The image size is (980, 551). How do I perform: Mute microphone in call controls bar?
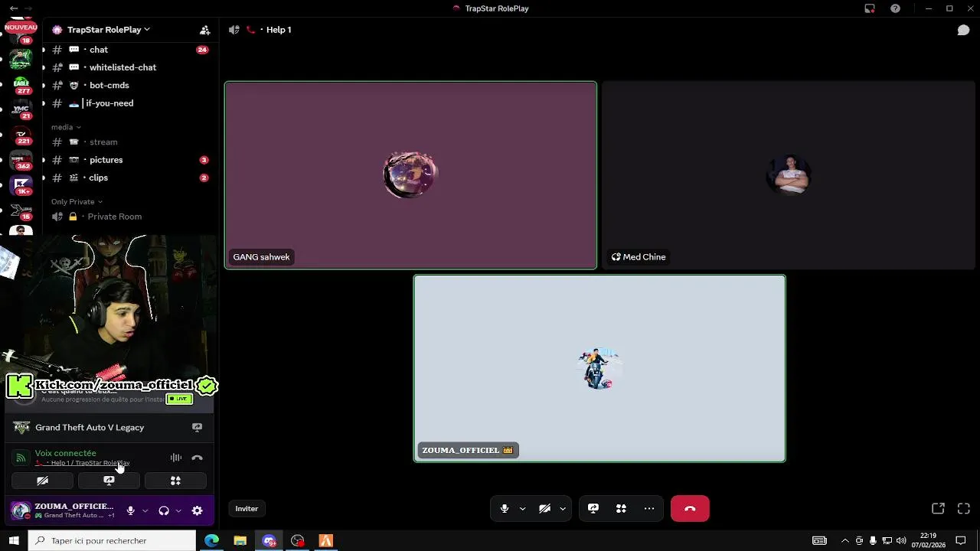point(505,508)
